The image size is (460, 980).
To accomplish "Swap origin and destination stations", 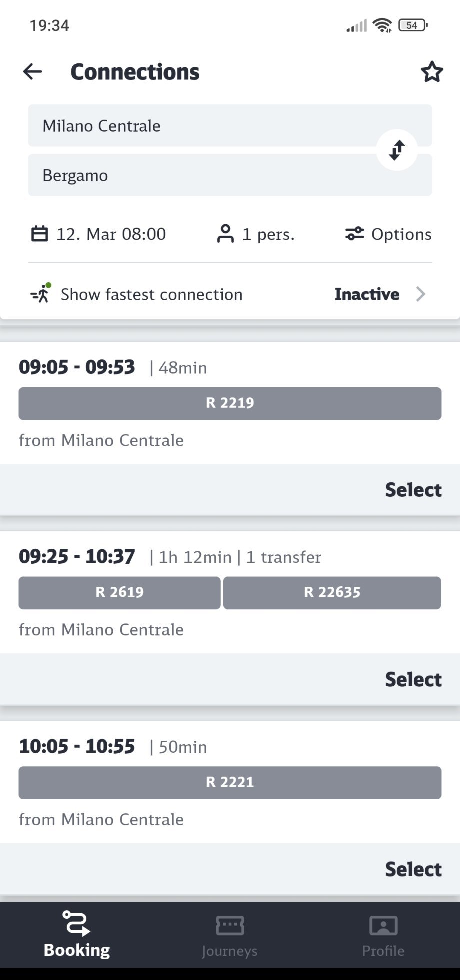I will (x=397, y=150).
